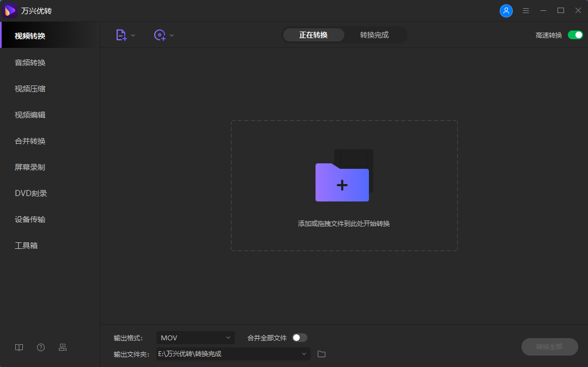Expand the Add Files dropdown arrow
The height and width of the screenshot is (367, 588).
tap(132, 34)
